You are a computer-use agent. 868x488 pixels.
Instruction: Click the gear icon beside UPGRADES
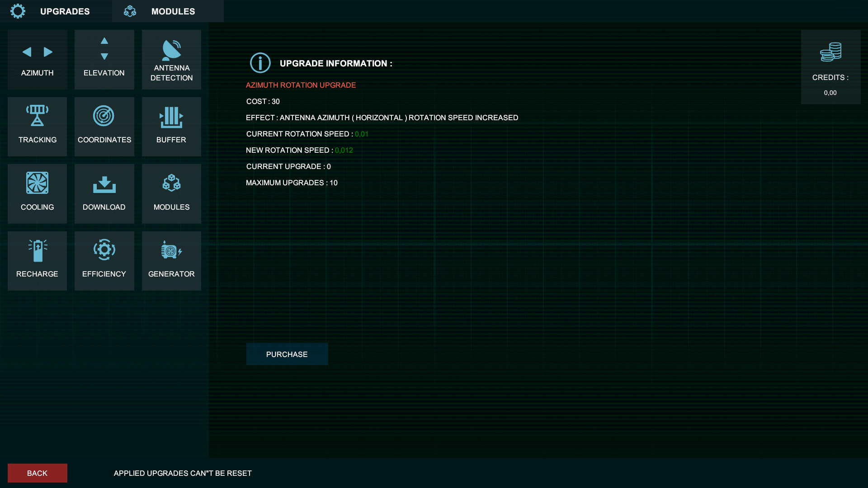click(x=18, y=11)
